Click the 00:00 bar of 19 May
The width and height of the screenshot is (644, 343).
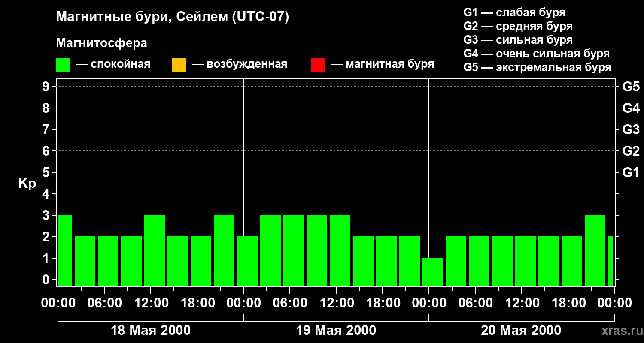(247, 261)
